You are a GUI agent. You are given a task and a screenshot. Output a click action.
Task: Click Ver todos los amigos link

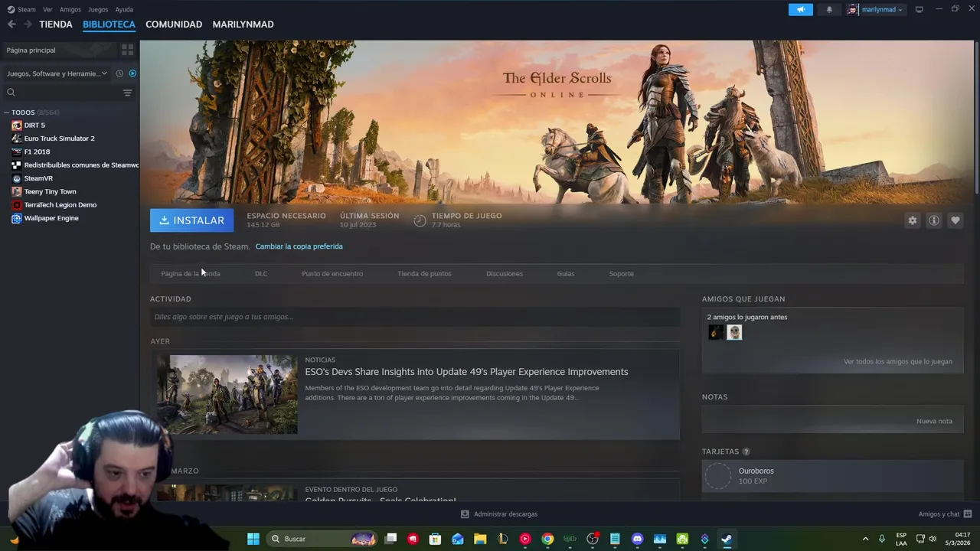click(898, 361)
